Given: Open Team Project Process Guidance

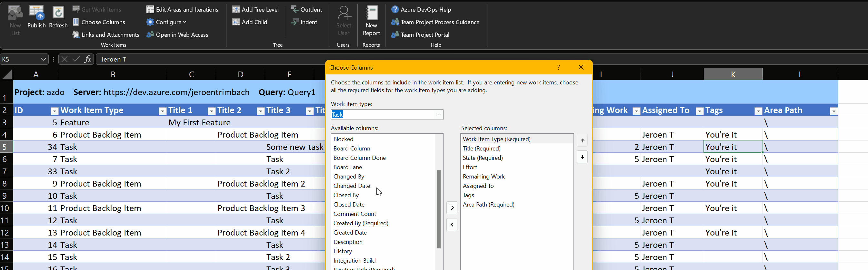Looking at the screenshot, I should click(x=435, y=22).
